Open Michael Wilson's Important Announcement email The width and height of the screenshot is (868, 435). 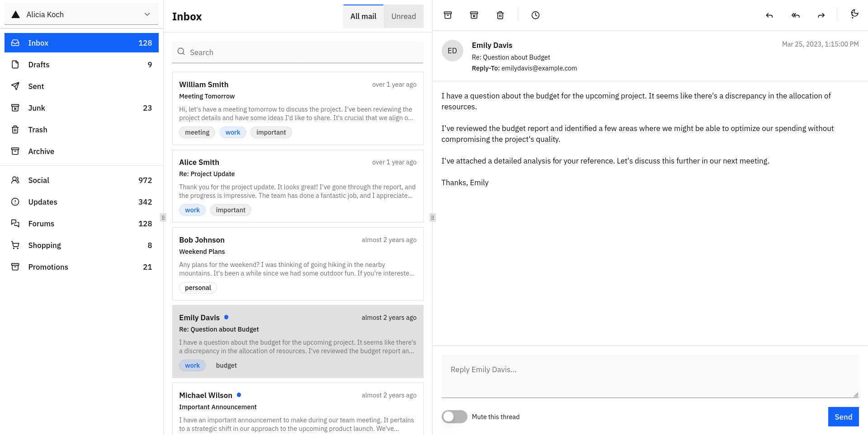point(298,409)
